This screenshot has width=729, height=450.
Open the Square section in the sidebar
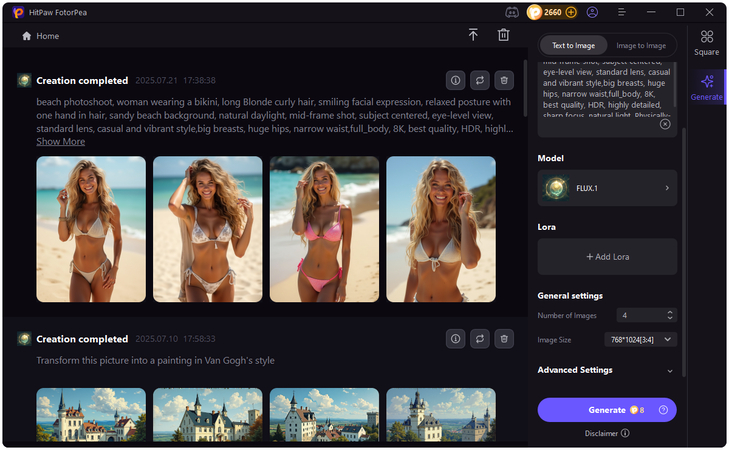pos(707,43)
